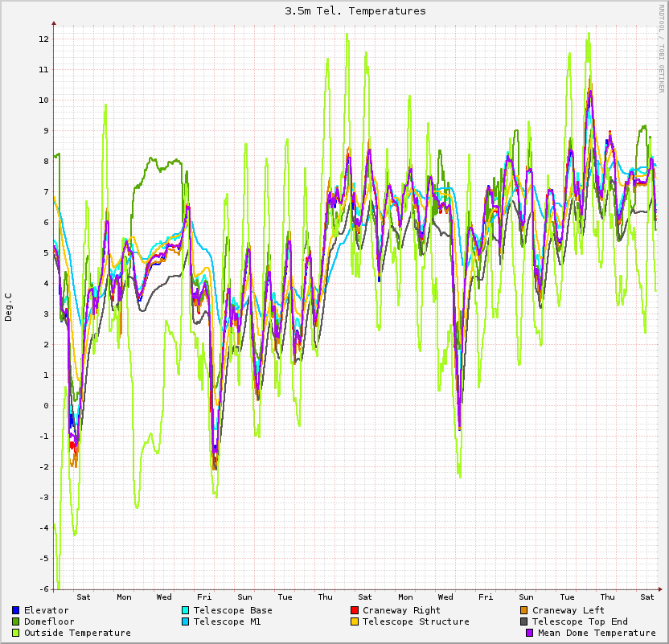Select the red Craneway Right swatch

coord(355,610)
